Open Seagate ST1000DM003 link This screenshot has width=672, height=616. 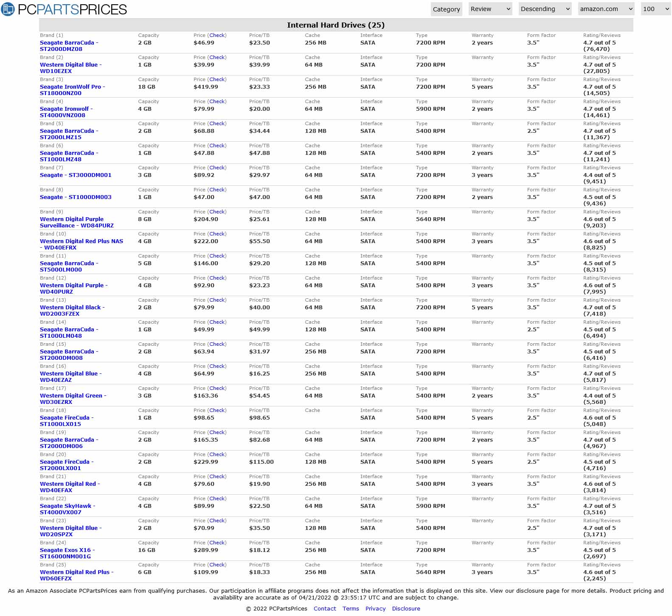click(x=76, y=197)
